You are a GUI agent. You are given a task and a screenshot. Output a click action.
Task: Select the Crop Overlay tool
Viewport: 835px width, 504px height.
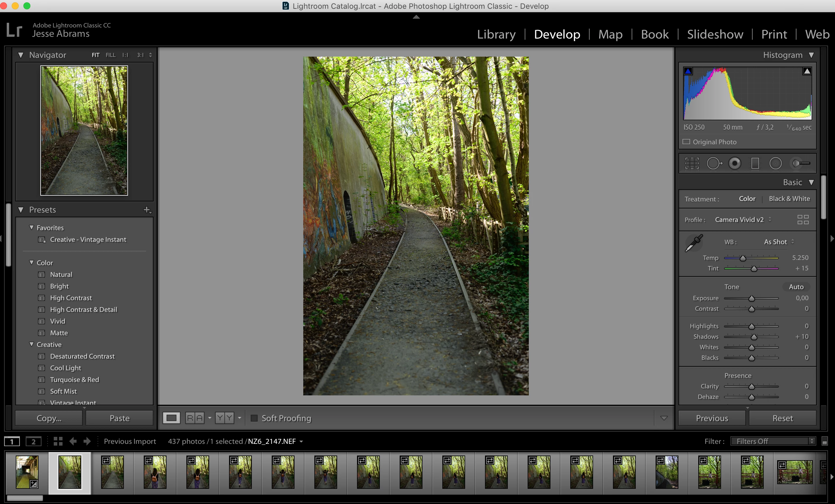(x=692, y=164)
